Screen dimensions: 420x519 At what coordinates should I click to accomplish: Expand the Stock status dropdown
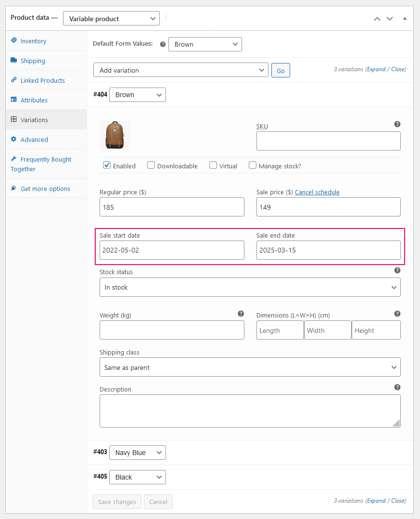point(250,287)
